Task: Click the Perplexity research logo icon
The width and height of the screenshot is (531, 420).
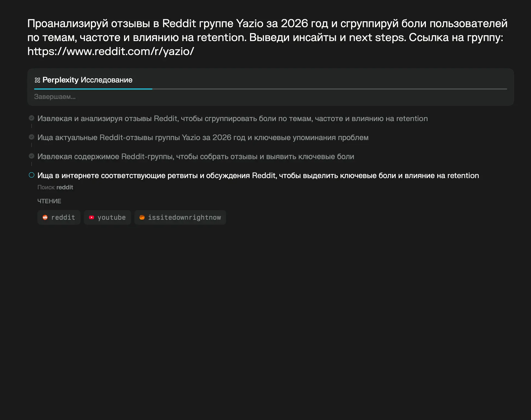Action: (x=37, y=80)
